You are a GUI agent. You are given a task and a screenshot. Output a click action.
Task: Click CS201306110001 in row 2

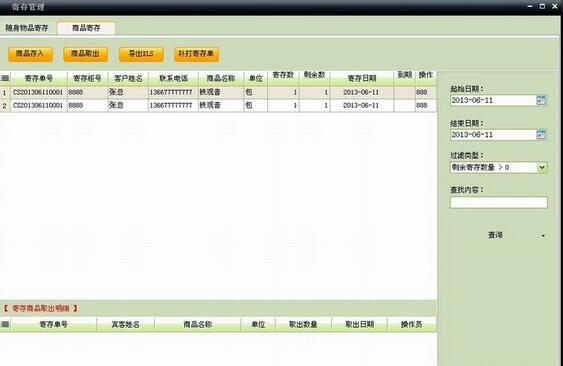point(38,106)
